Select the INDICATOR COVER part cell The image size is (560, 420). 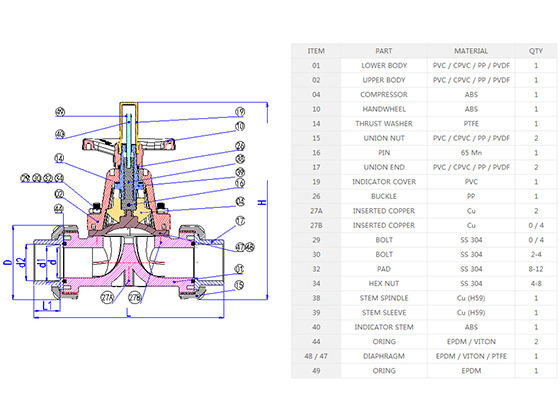click(x=384, y=182)
